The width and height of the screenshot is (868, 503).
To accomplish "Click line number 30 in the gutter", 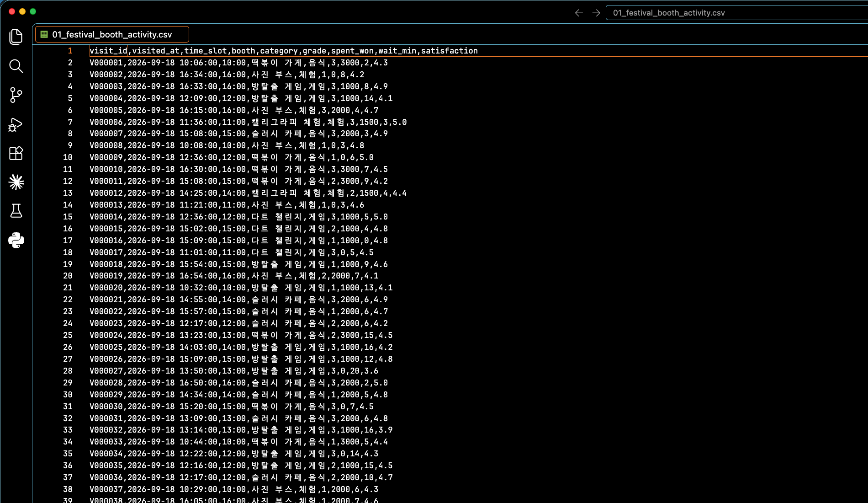I will pyautogui.click(x=68, y=395).
